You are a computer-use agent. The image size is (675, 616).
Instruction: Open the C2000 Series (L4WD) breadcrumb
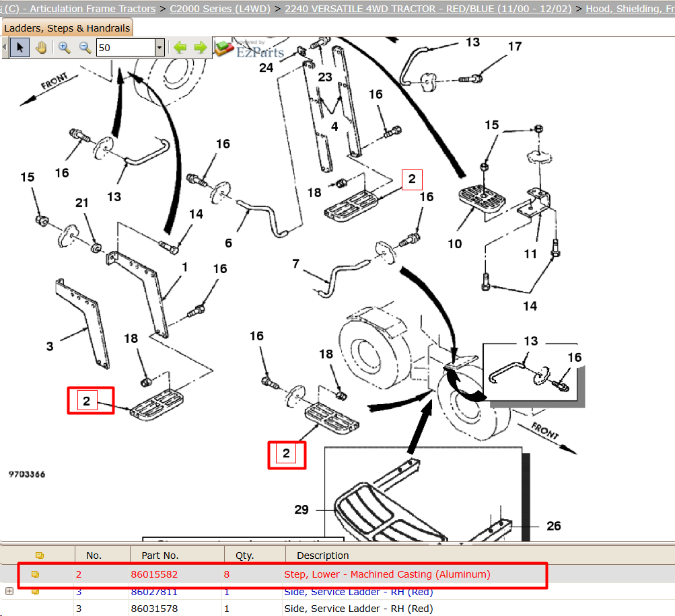pos(220,9)
